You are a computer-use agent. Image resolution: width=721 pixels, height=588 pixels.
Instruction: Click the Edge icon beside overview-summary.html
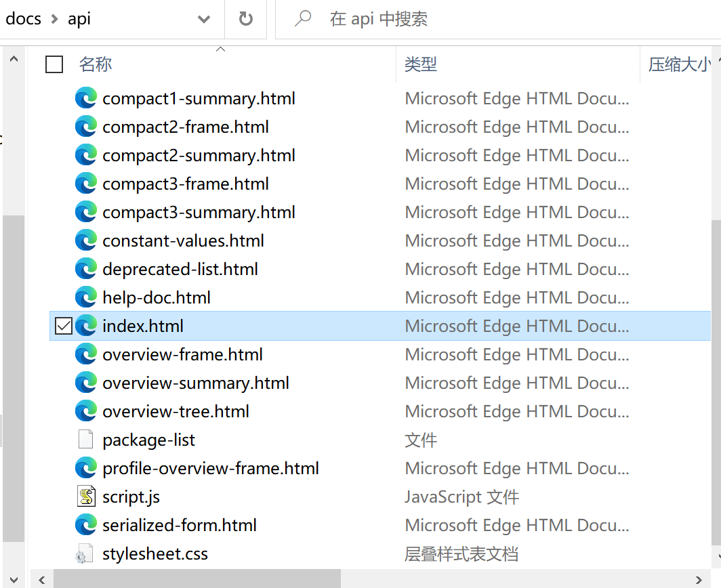click(86, 383)
